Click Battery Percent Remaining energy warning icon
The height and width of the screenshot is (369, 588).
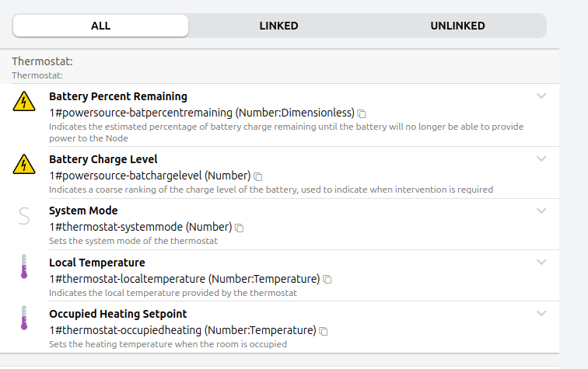coord(24,102)
